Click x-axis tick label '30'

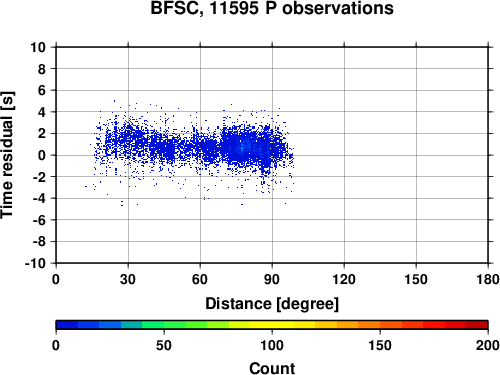(128, 279)
